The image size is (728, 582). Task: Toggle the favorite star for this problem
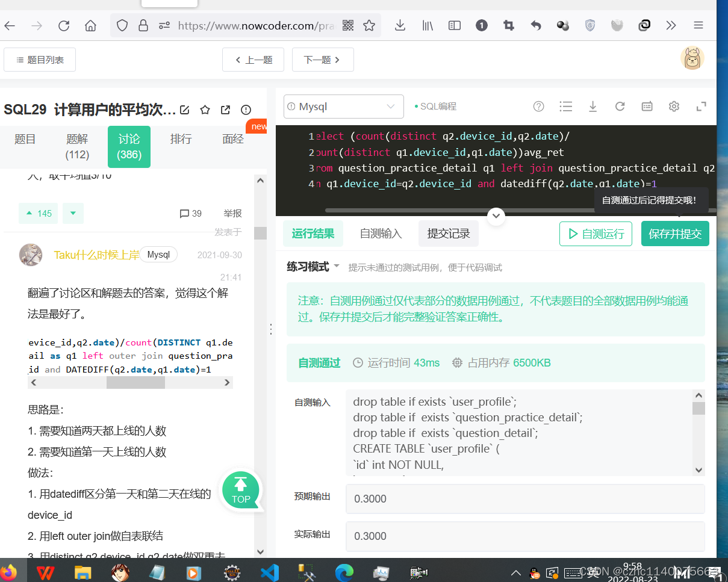pos(205,110)
